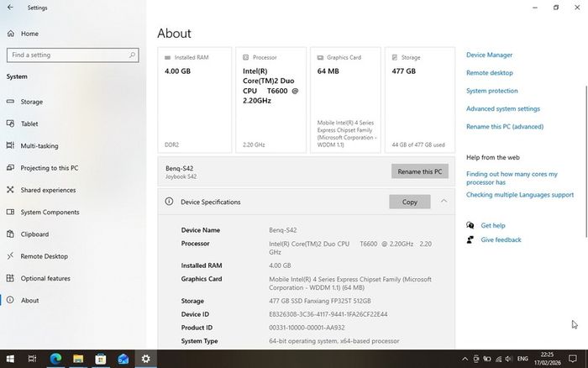Launch Microsoft Edge from the taskbar
Image resolution: width=588 pixels, height=368 pixels.
tap(55, 359)
